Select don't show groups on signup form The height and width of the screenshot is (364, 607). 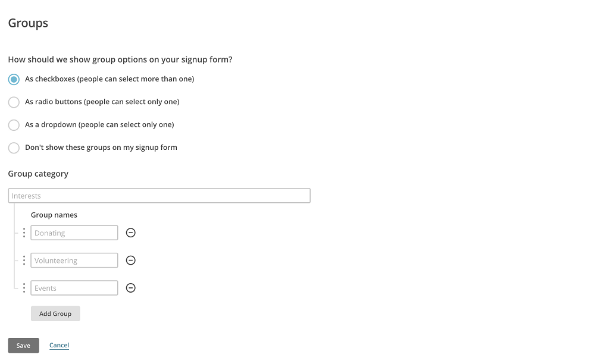click(13, 148)
